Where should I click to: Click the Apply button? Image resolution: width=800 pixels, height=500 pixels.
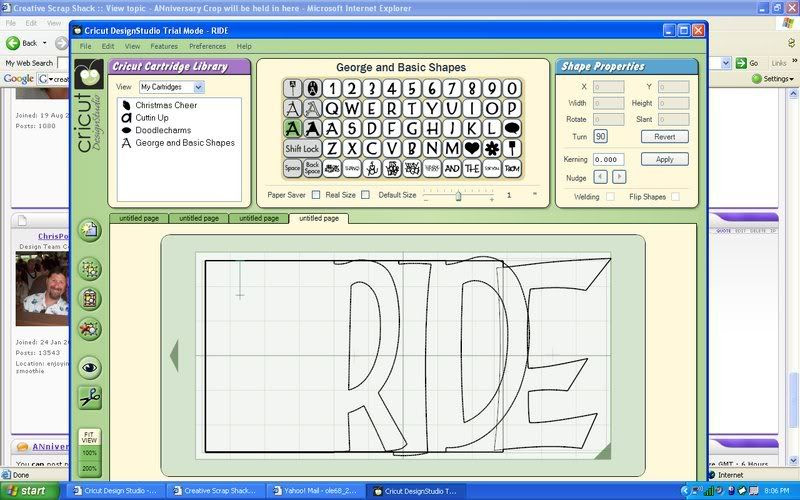tap(665, 159)
